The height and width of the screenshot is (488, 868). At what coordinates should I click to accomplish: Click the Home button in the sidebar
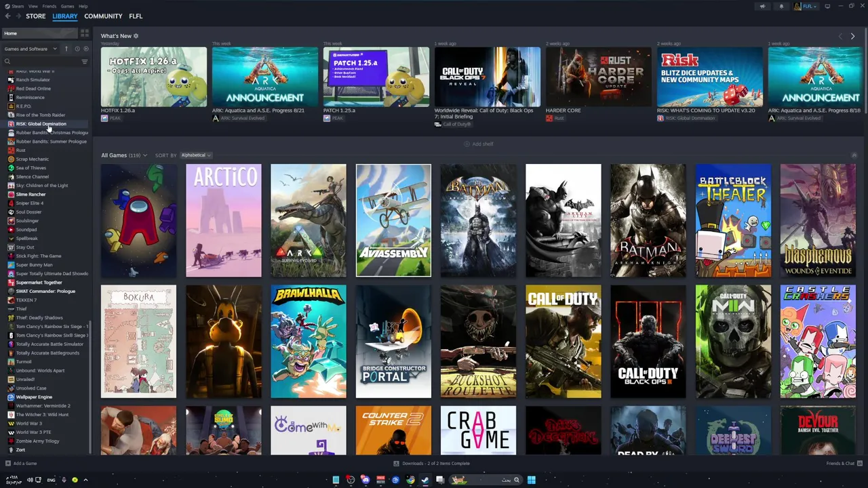point(41,33)
